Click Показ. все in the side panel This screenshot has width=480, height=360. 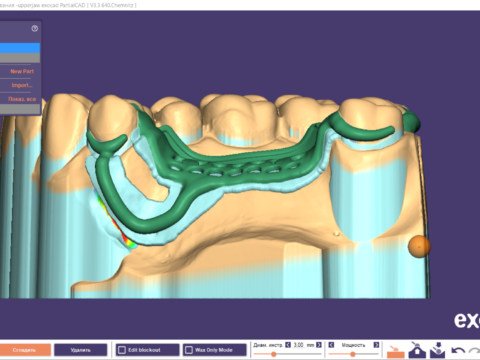point(22,99)
